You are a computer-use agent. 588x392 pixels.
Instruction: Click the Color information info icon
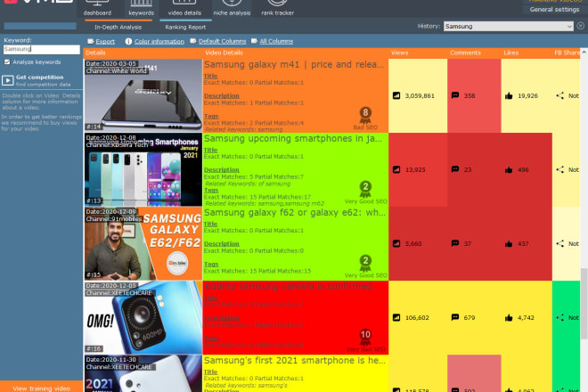coord(128,41)
